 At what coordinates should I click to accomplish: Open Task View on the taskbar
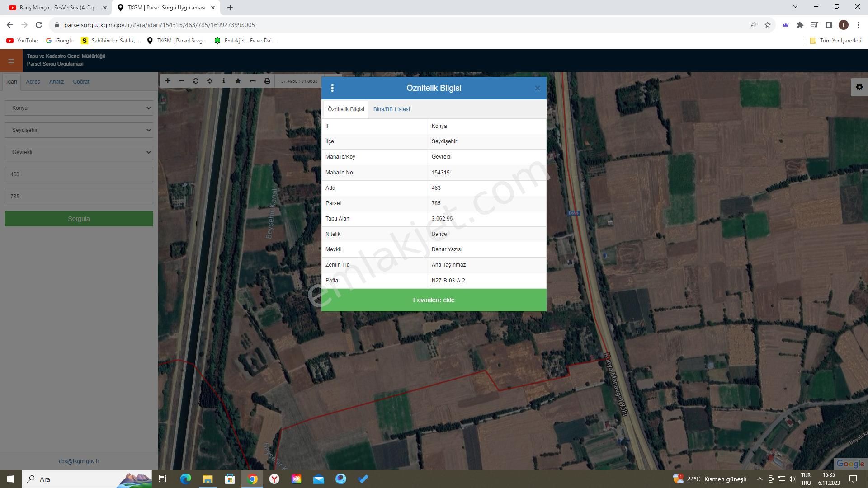(x=163, y=479)
